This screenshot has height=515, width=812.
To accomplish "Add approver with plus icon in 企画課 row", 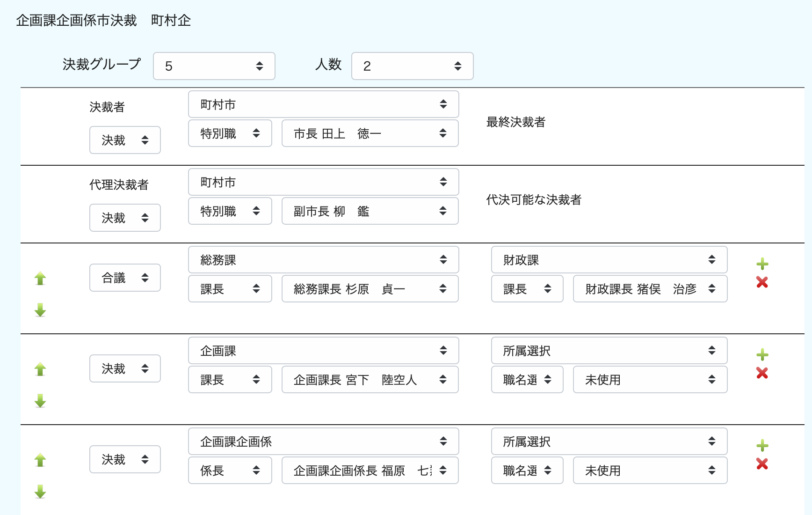I will 762,355.
